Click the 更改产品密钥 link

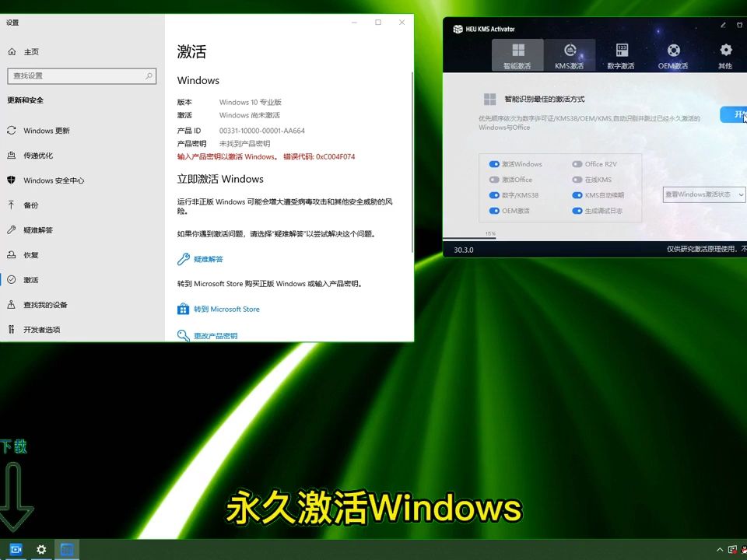(x=216, y=336)
